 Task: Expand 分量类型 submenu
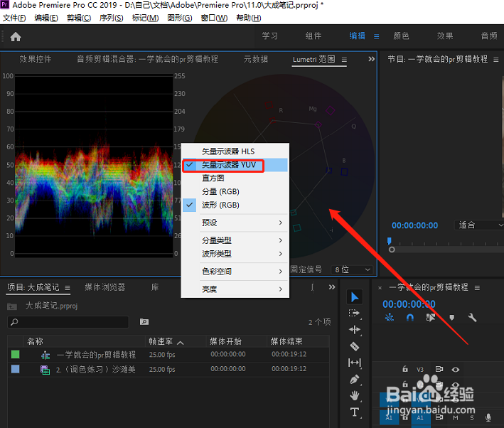pos(235,240)
